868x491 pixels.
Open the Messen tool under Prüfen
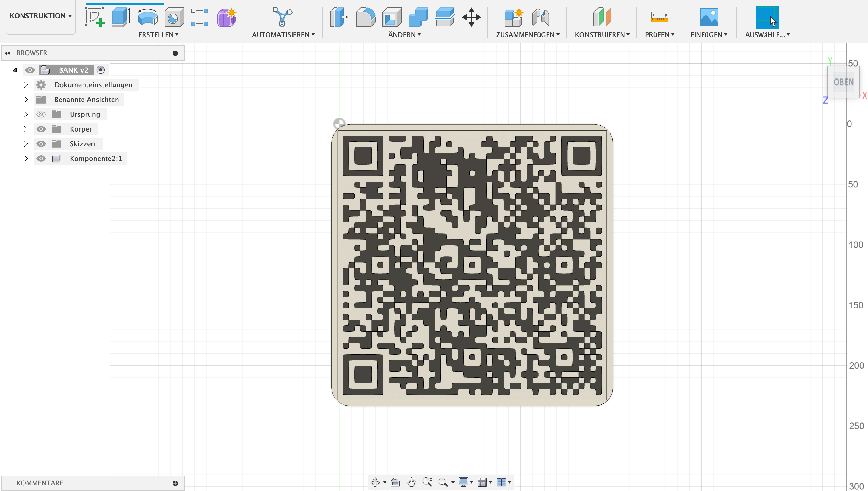point(660,17)
